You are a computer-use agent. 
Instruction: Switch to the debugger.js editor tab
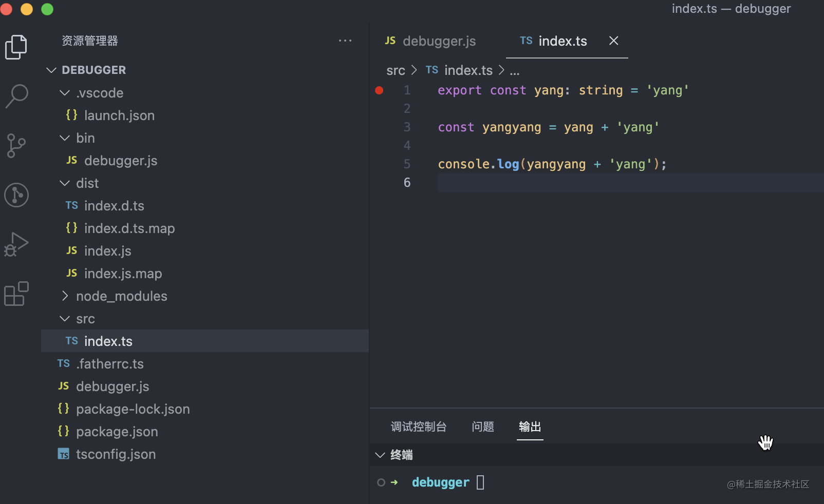[x=430, y=41]
